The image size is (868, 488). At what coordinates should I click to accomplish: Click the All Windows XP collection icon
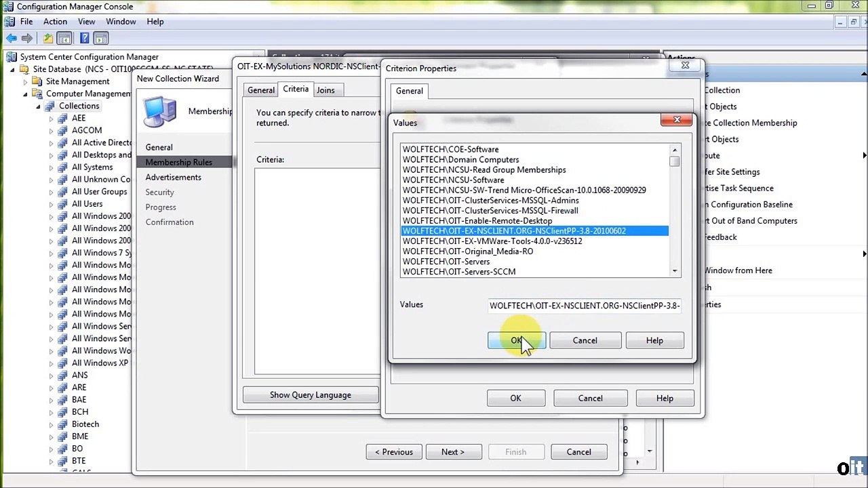(63, 363)
